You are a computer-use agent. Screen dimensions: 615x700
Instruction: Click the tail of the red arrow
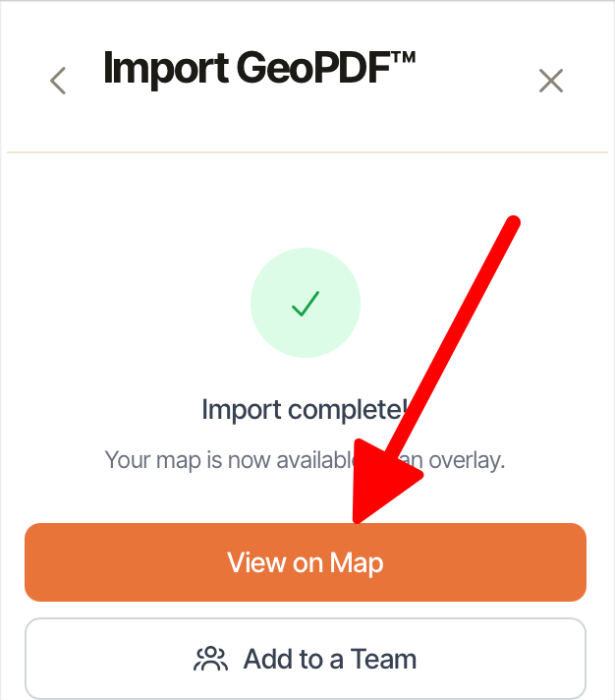pyautogui.click(x=512, y=223)
